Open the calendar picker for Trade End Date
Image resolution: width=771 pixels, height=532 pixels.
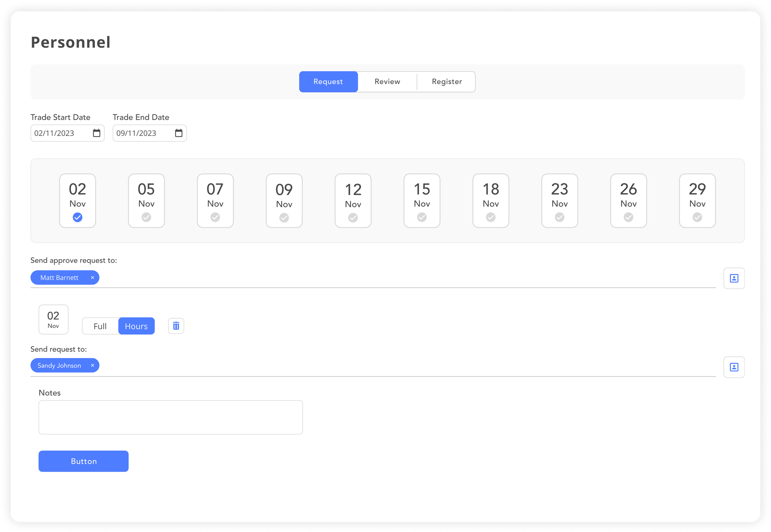point(179,133)
